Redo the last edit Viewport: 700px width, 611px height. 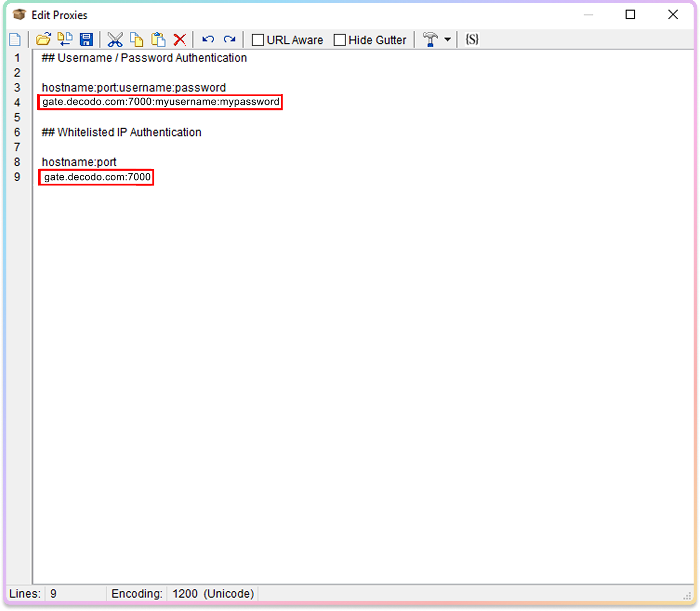tap(230, 40)
